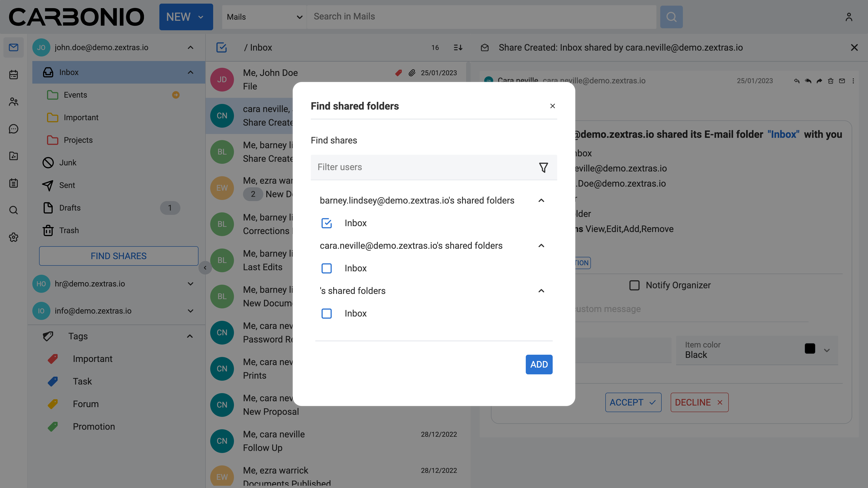Select the Drafts folder
Screen dimensions: 868x488
70,208
